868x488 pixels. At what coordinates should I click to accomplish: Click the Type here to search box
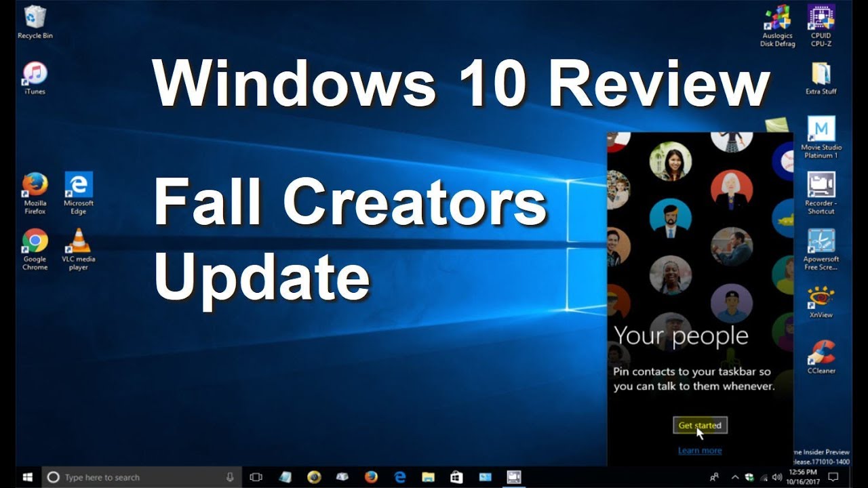[142, 477]
